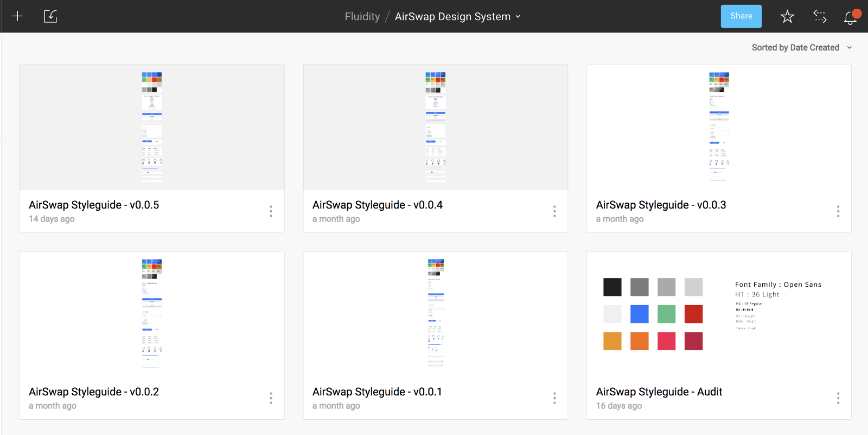The height and width of the screenshot is (435, 868).
Task: Open AirSwap Styleguide - v0.0.1 thumbnail
Action: pyautogui.click(x=436, y=314)
